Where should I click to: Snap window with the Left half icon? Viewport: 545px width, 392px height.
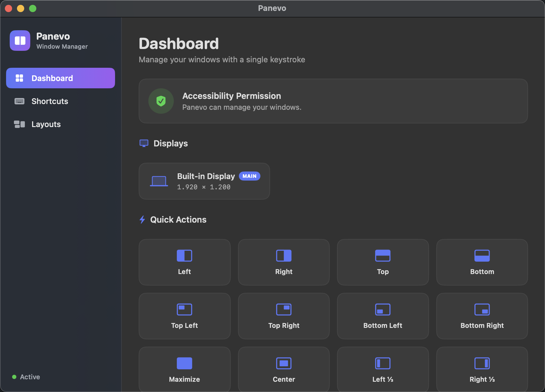(x=184, y=256)
